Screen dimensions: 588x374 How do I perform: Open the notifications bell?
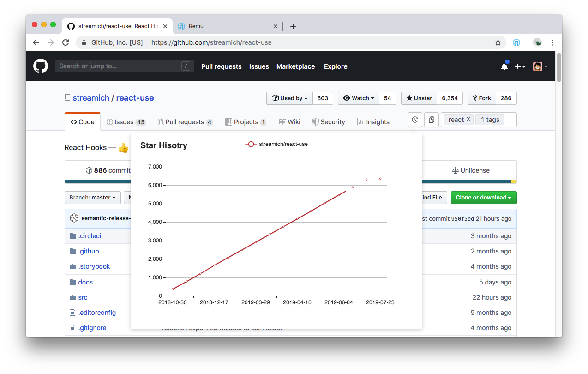(x=505, y=66)
